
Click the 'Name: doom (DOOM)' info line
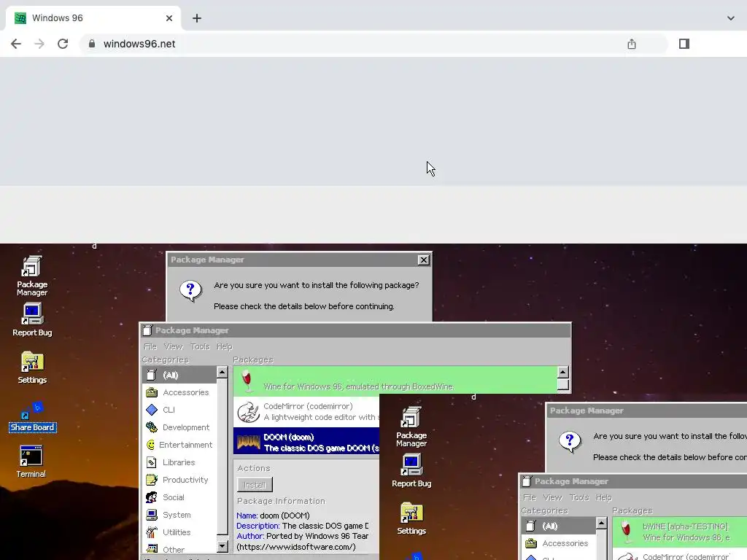[273, 516]
